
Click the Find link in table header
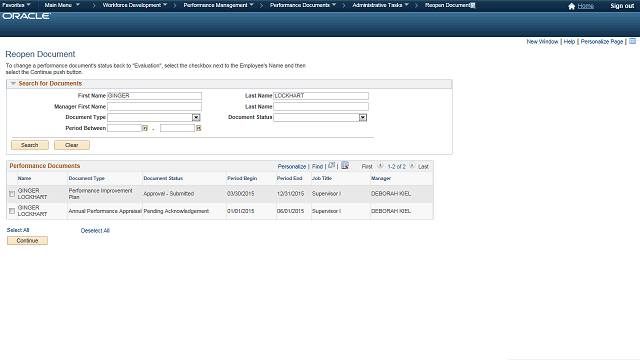point(317,167)
